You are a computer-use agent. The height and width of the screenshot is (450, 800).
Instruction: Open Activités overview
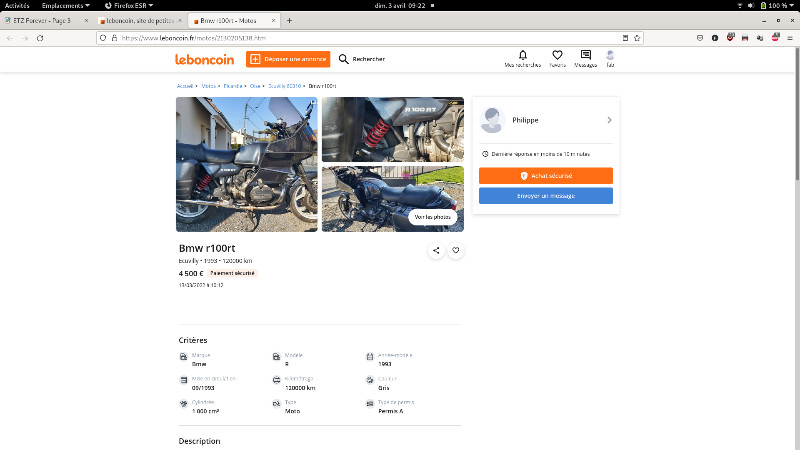(x=17, y=6)
